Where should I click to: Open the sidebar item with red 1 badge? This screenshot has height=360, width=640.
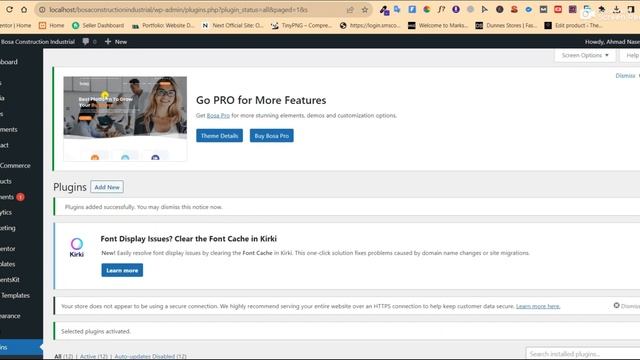coord(12,197)
